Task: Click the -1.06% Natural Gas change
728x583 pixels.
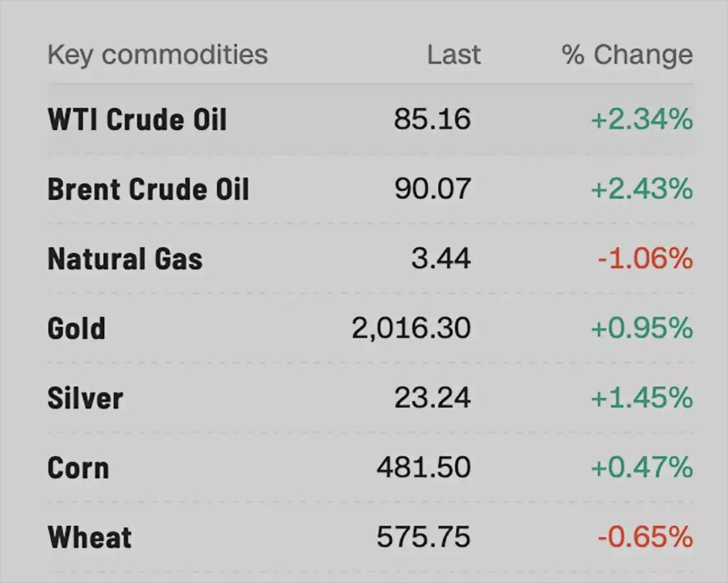Action: click(645, 259)
